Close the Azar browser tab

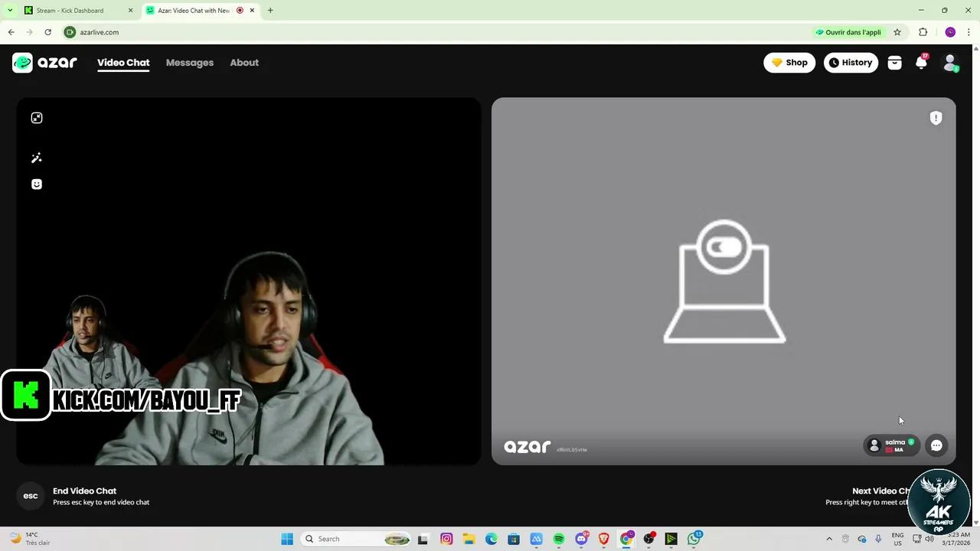click(252, 11)
